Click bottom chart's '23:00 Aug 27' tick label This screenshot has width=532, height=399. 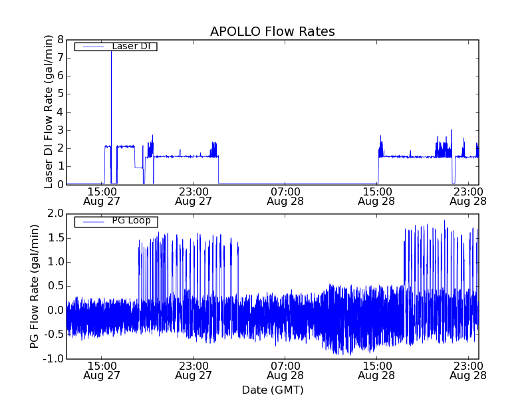(x=194, y=371)
